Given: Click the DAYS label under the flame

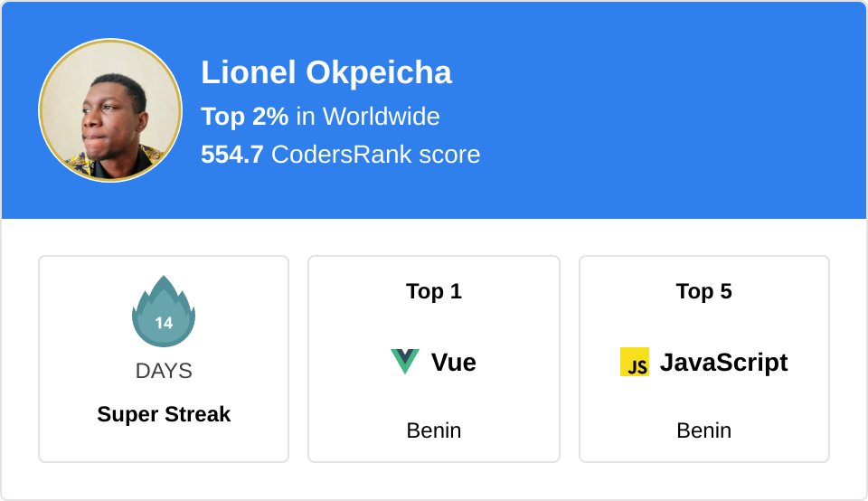Looking at the screenshot, I should tap(164, 371).
